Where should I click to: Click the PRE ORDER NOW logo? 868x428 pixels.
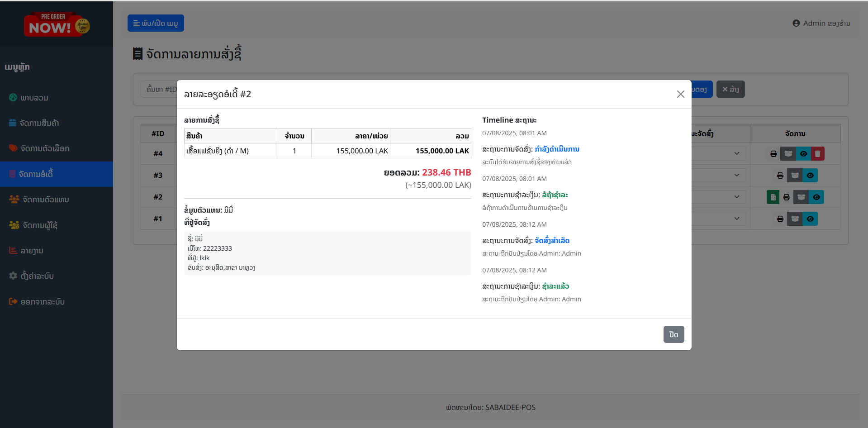point(57,24)
